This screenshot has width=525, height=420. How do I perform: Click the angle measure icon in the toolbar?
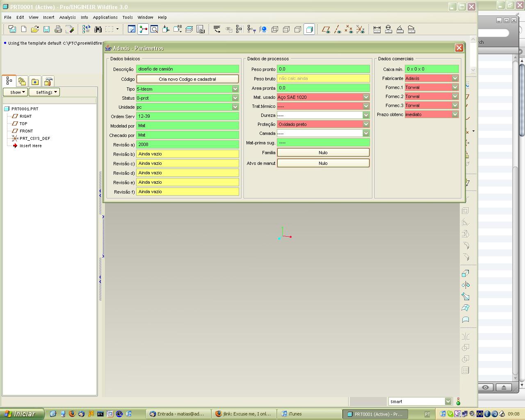400,29
